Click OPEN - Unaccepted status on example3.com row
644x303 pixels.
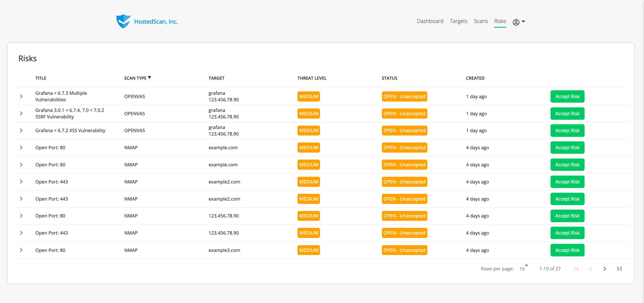coord(404,250)
